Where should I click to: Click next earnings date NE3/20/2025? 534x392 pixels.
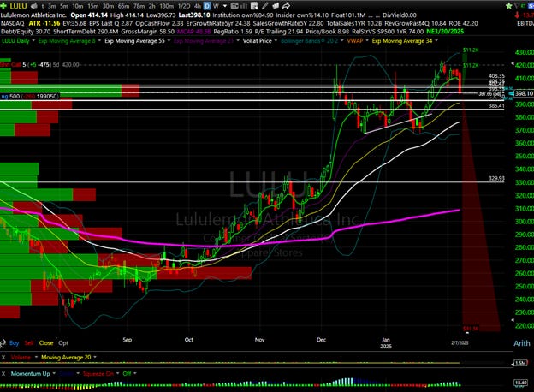click(445, 32)
